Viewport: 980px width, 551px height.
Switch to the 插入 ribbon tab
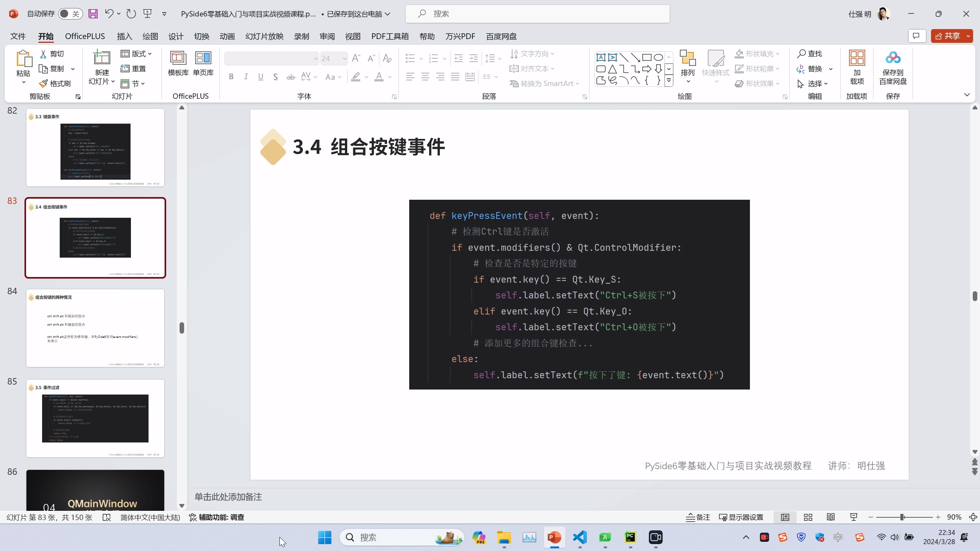point(123,36)
